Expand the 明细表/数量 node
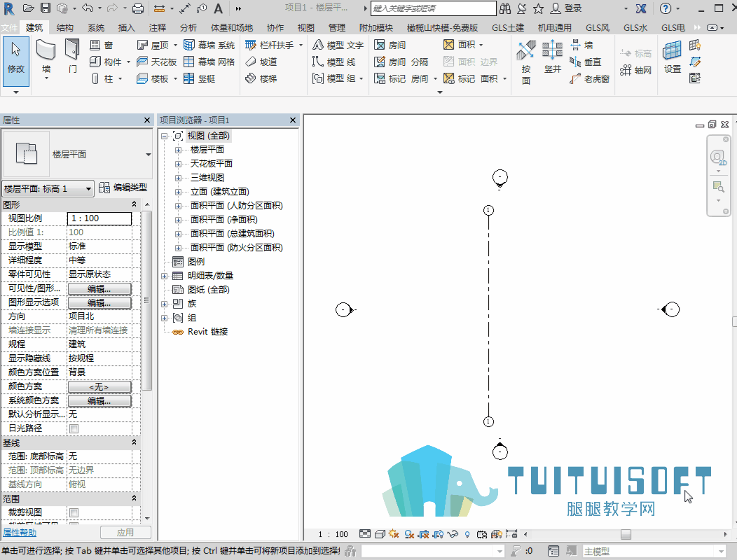 click(x=164, y=276)
